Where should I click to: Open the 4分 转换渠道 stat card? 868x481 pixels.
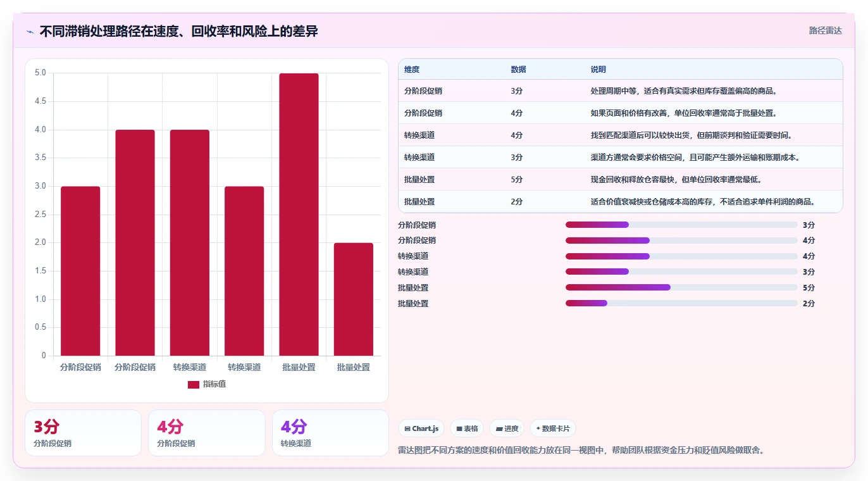pyautogui.click(x=330, y=433)
